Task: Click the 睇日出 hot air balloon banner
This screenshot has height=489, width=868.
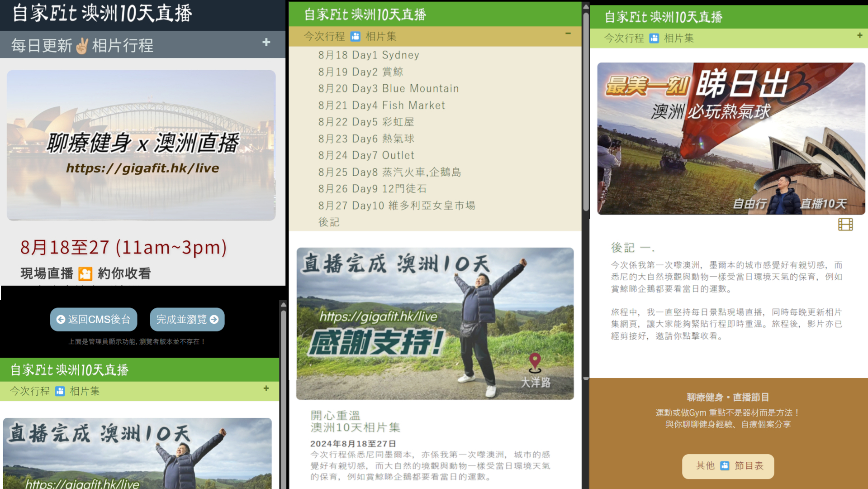Action: tap(730, 139)
